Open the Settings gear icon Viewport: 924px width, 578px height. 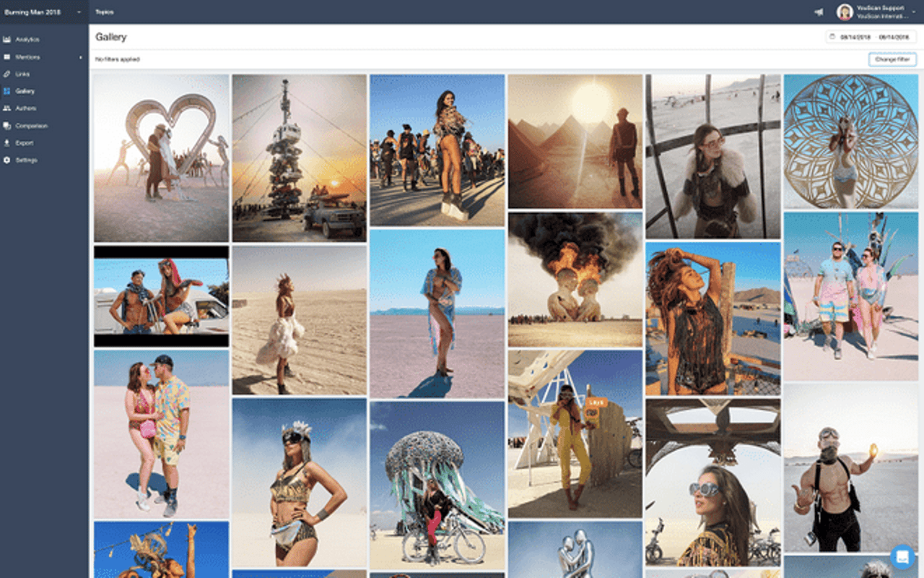pyautogui.click(x=7, y=160)
